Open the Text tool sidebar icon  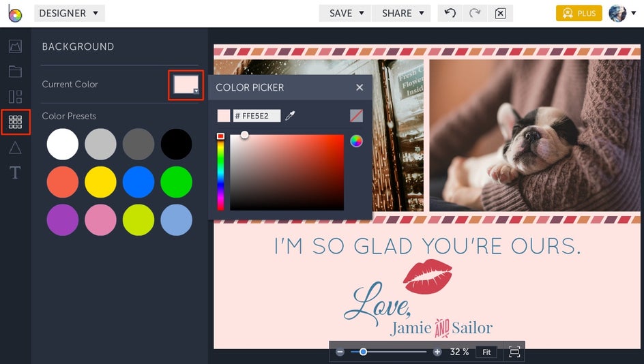(x=15, y=172)
